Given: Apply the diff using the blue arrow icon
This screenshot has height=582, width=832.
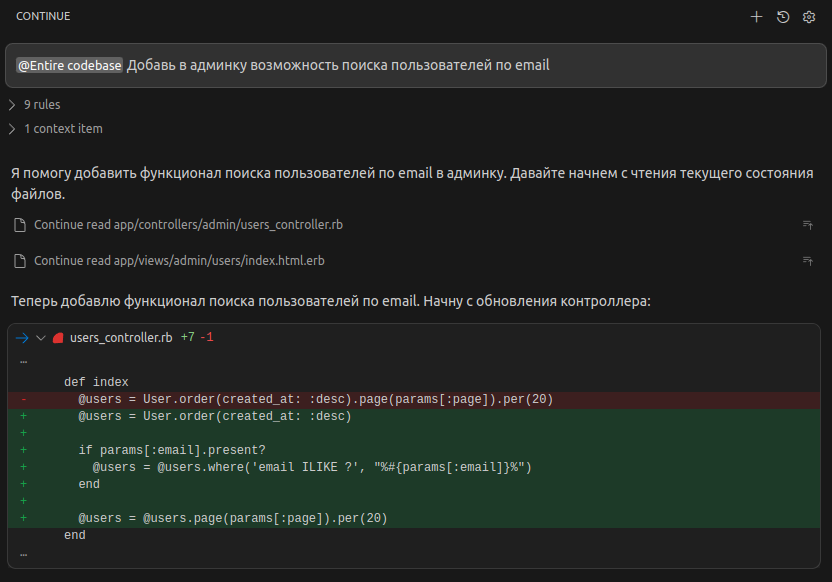Looking at the screenshot, I should click(x=20, y=337).
